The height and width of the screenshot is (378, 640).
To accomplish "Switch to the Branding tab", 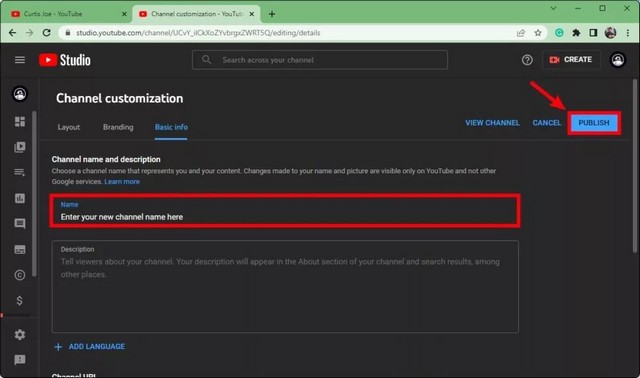I will pos(118,127).
